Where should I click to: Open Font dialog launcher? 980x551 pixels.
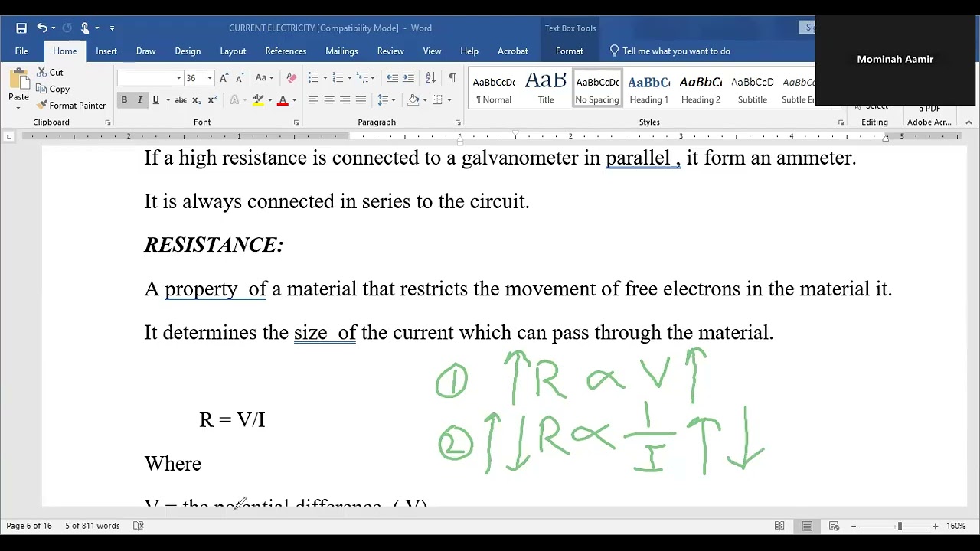click(x=296, y=122)
